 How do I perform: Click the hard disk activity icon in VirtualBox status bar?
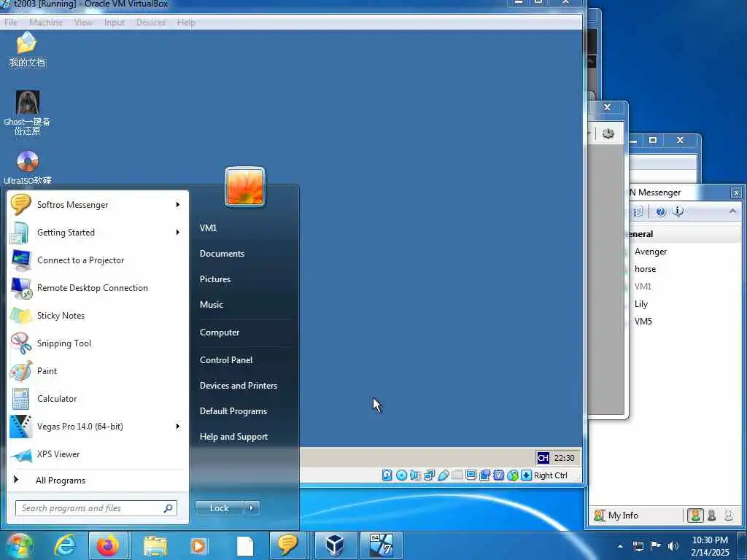(387, 475)
